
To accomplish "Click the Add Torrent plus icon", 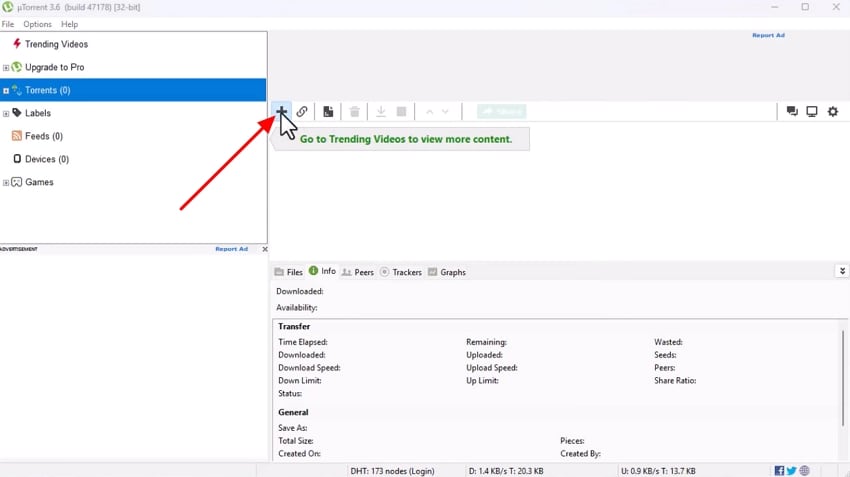I will tap(281, 111).
